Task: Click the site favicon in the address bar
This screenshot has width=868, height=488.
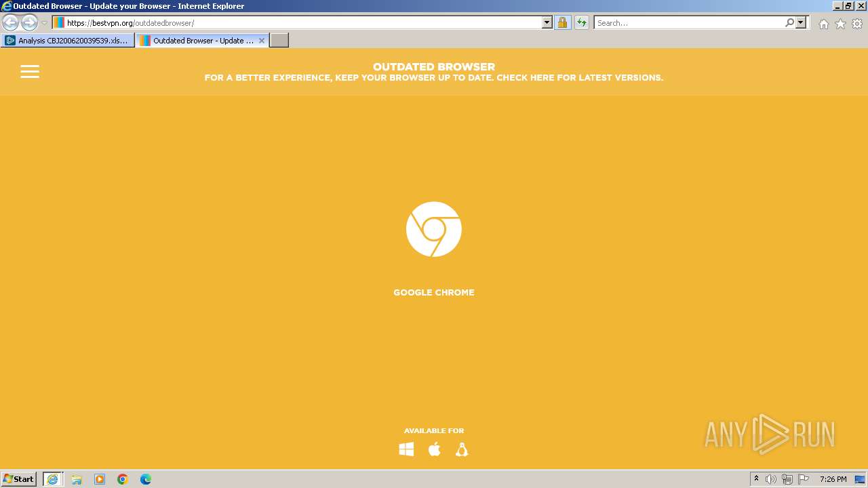Action: [x=59, y=22]
